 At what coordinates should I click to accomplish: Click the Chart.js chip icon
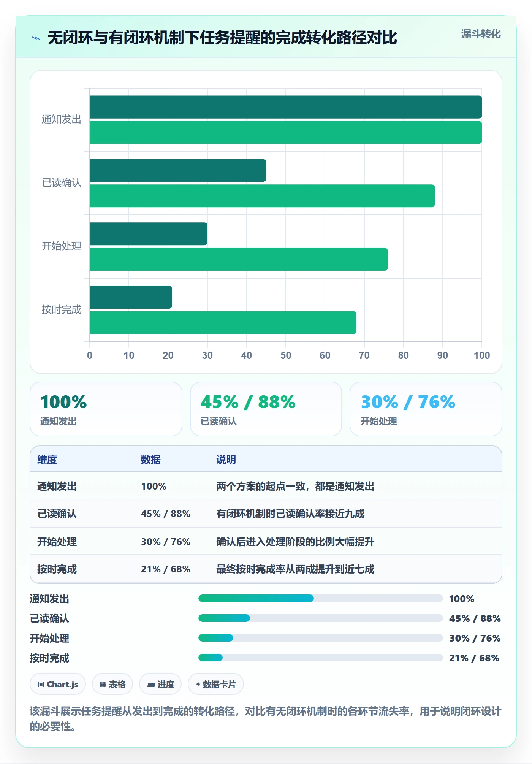pos(41,684)
